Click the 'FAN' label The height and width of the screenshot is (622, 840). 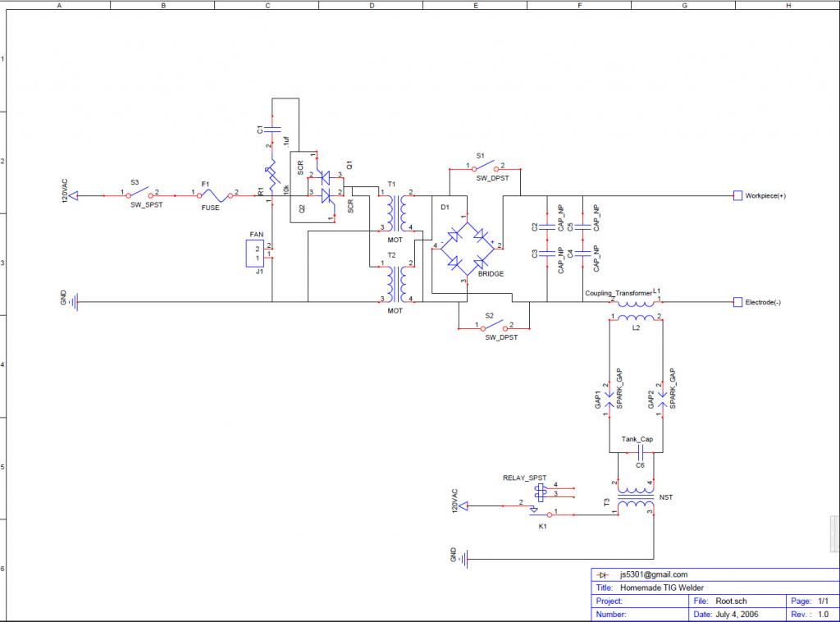[257, 234]
